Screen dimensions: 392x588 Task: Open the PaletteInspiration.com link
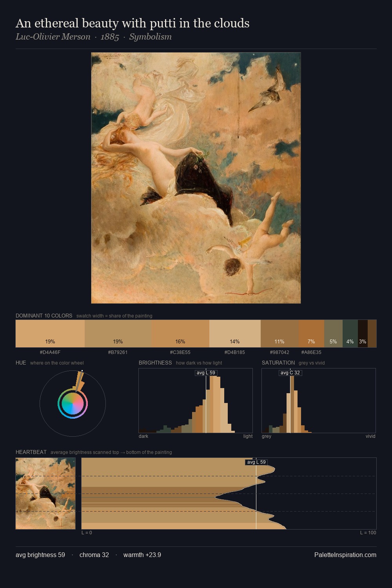[345, 555]
